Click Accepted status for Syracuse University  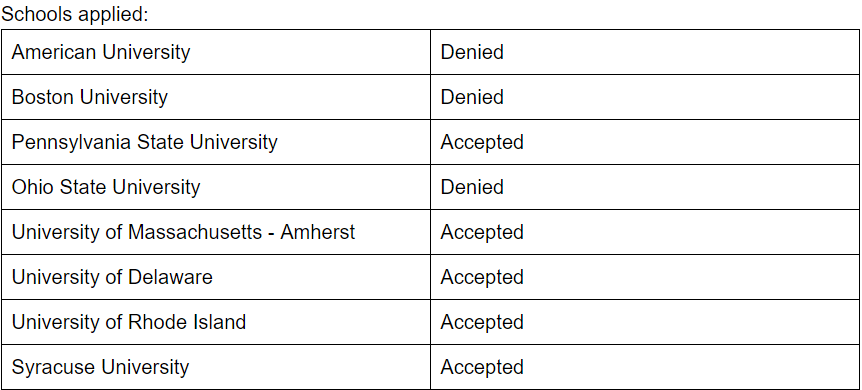coord(482,367)
